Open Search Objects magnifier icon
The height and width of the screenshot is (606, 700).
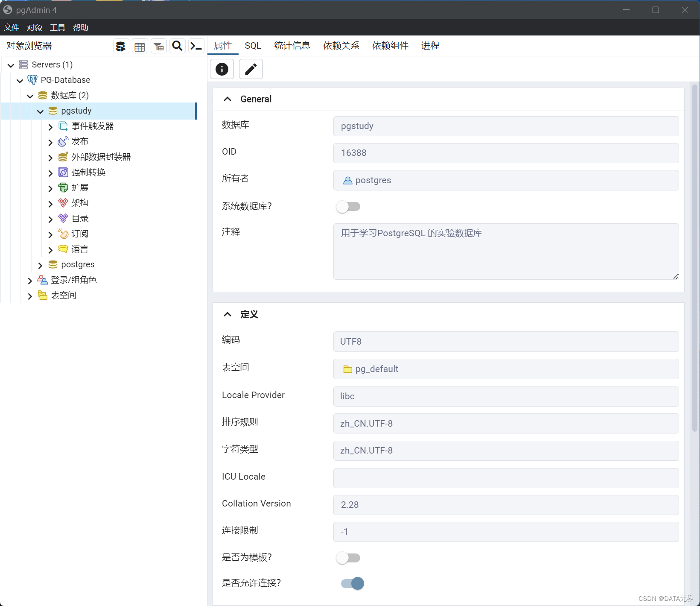177,46
